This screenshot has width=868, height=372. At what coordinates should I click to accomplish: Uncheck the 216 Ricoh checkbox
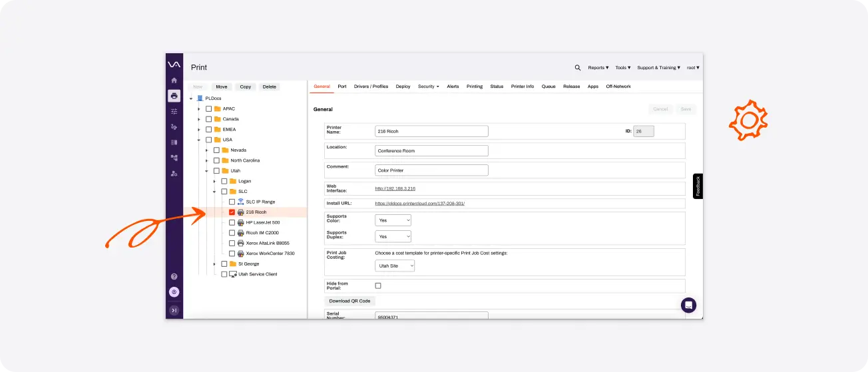tap(232, 212)
